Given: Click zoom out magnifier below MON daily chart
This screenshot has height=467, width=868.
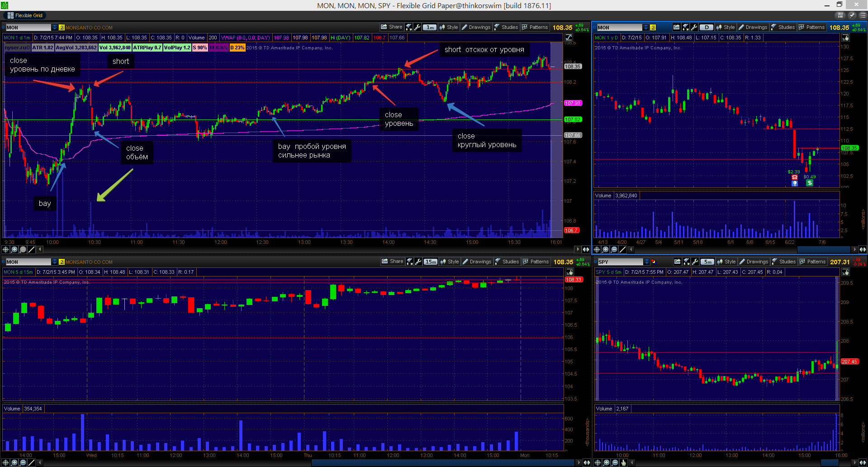Looking at the screenshot, I should (x=614, y=249).
